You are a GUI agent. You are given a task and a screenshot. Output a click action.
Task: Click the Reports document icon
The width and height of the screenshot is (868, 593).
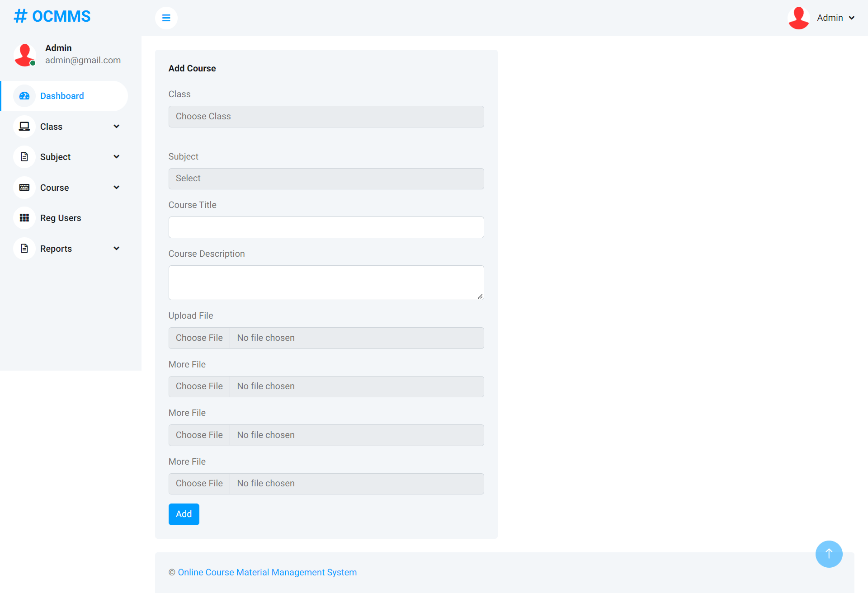(x=24, y=248)
